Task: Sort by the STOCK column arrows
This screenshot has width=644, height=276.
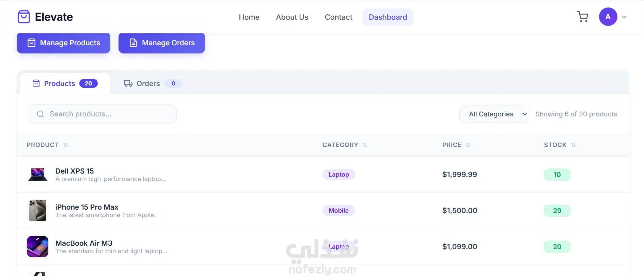Action: (573, 145)
